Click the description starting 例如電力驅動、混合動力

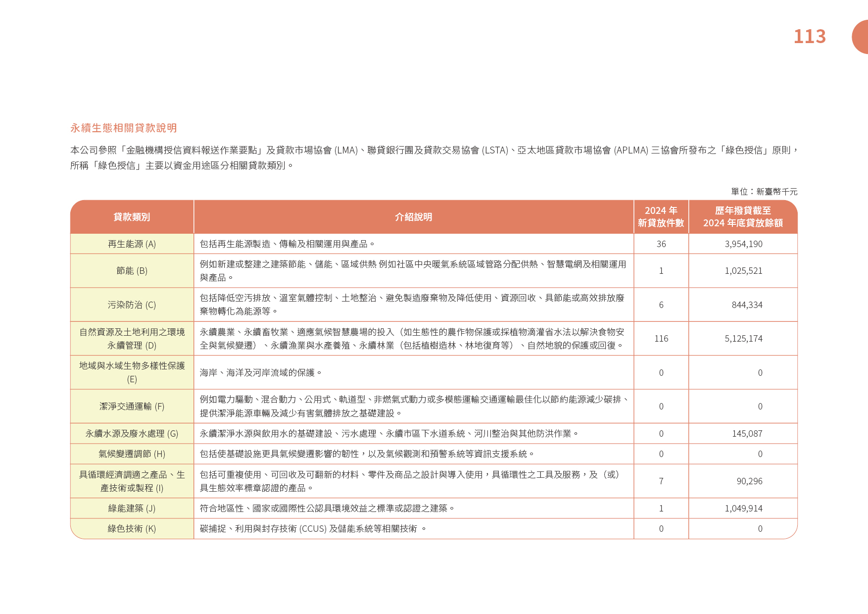coord(414,407)
